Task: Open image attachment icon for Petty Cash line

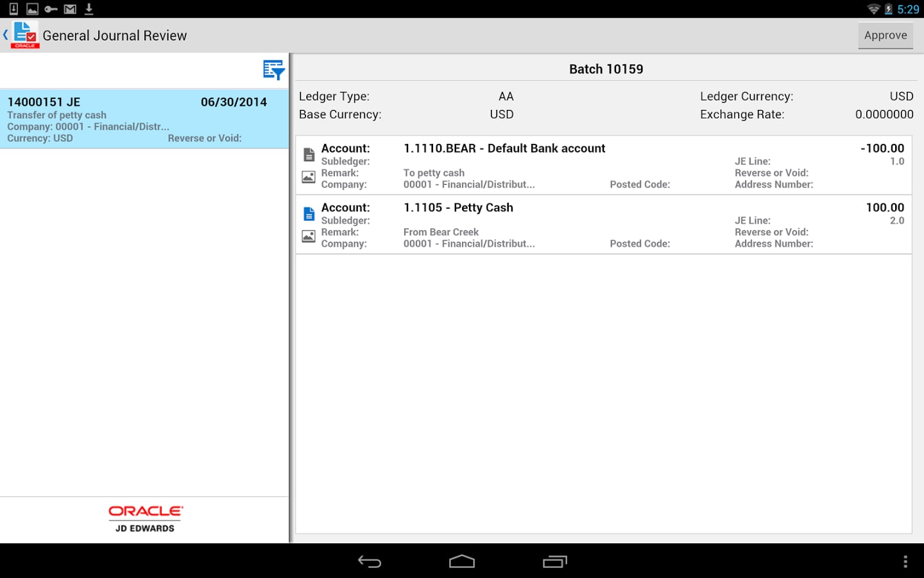Action: coord(309,236)
